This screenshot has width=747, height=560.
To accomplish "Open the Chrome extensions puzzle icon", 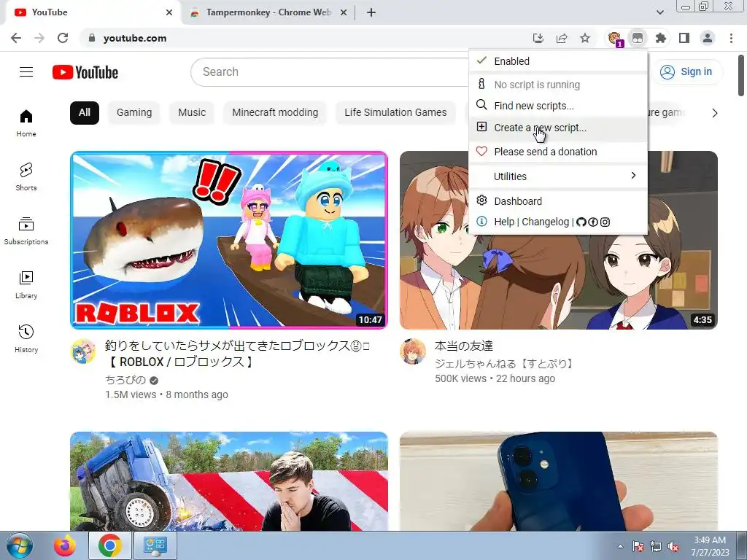I will (661, 38).
